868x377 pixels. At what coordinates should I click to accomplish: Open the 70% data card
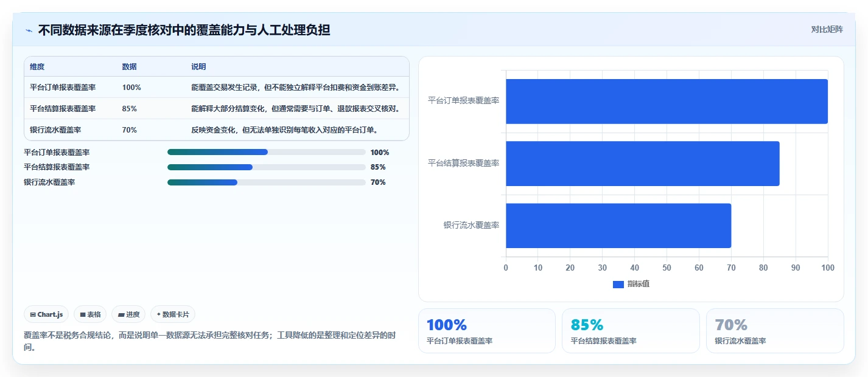[x=775, y=331]
